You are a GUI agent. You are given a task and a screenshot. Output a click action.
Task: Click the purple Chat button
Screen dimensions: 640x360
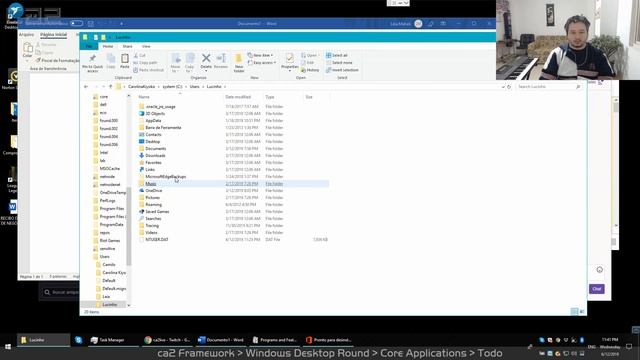click(597, 289)
